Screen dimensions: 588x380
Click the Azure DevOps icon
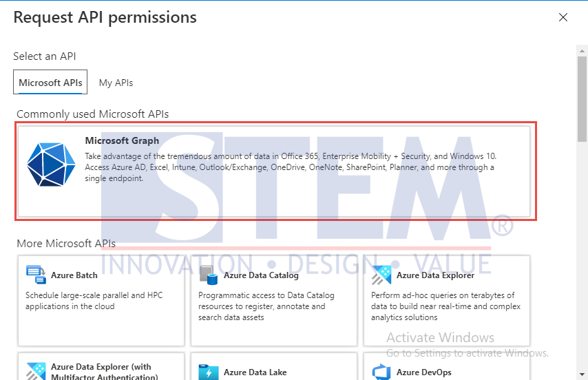pos(381,372)
